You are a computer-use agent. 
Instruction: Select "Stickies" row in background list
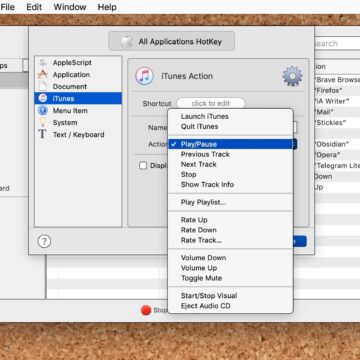[337, 123]
